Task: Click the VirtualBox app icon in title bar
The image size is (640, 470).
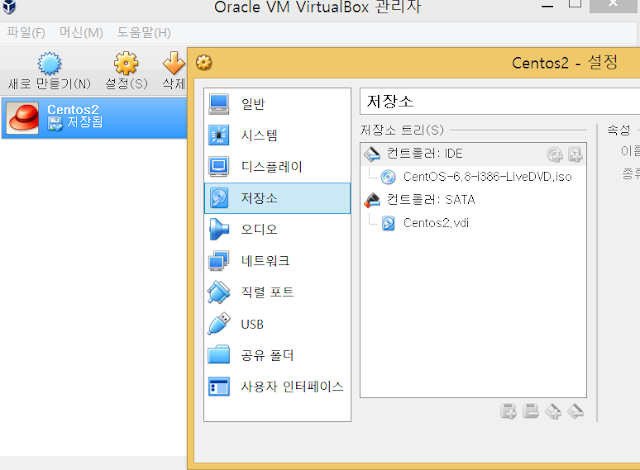Action: tap(9, 6)
